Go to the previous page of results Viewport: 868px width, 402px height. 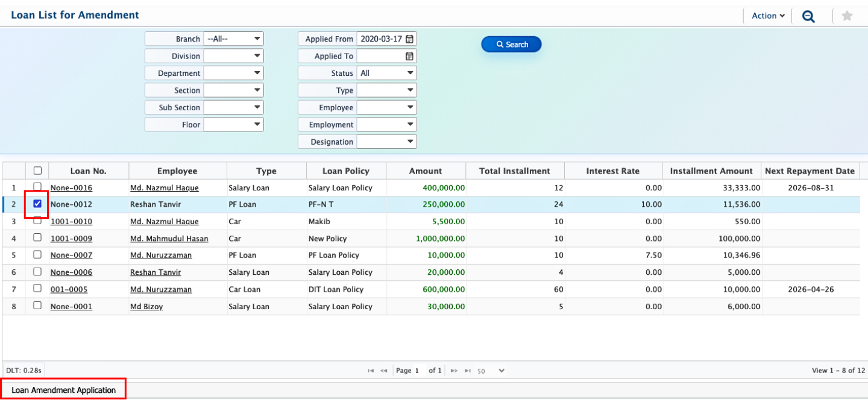tap(384, 371)
